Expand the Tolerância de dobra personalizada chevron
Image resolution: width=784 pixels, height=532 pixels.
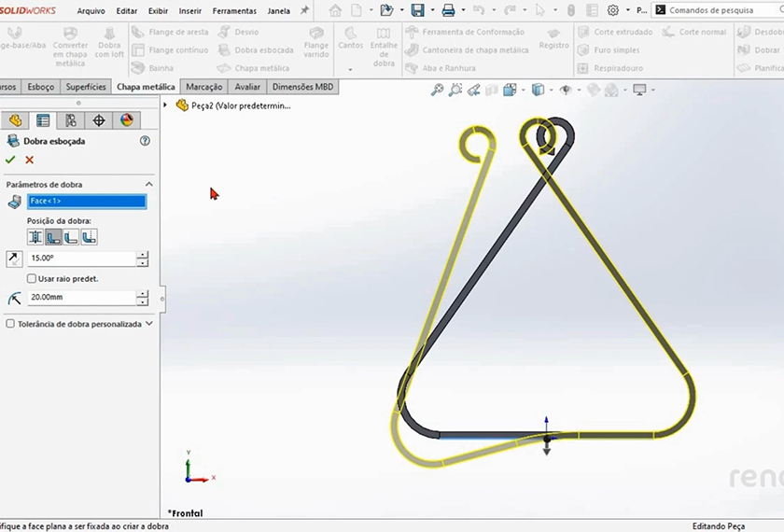tap(149, 324)
